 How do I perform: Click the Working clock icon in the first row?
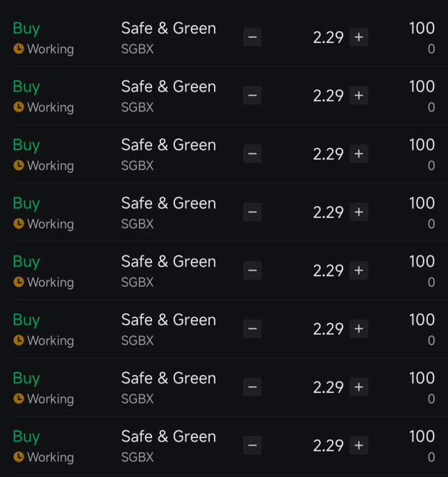coord(19,49)
